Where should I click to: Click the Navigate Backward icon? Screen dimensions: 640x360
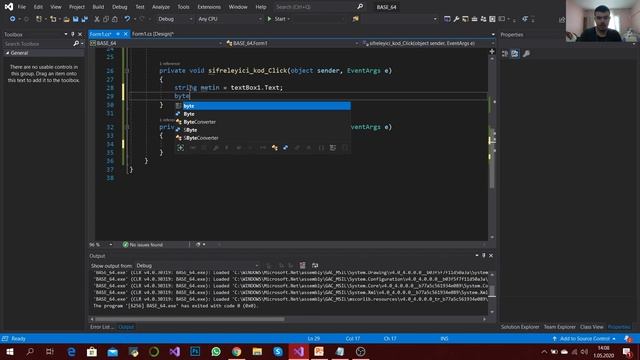click(13, 19)
